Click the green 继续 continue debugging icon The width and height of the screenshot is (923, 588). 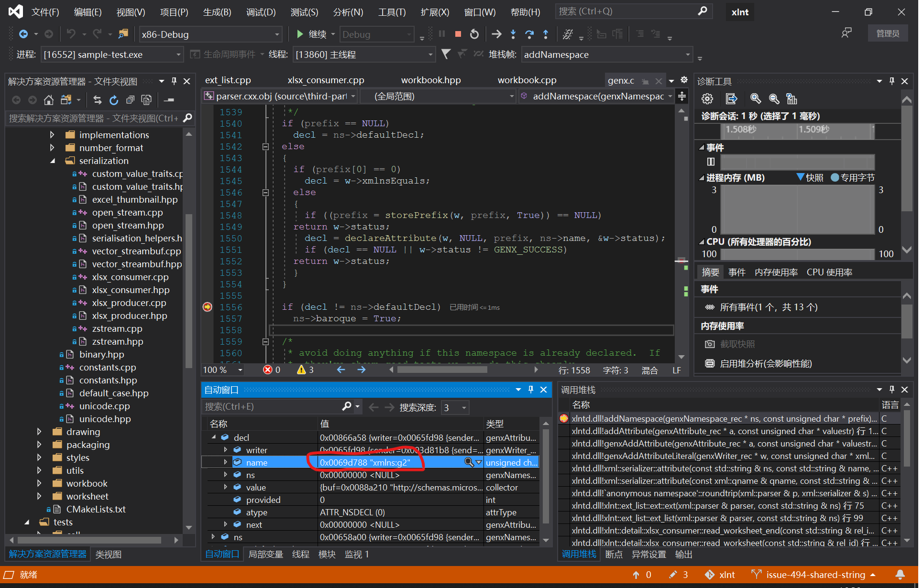299,34
